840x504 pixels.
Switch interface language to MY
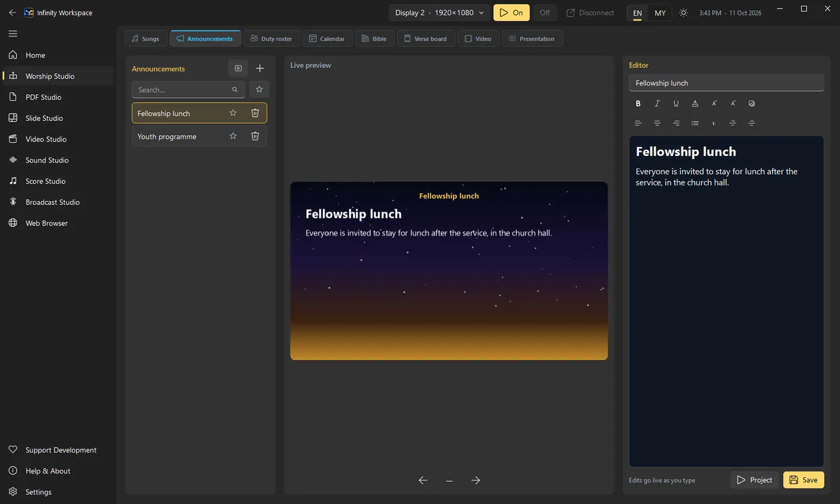[x=660, y=13]
